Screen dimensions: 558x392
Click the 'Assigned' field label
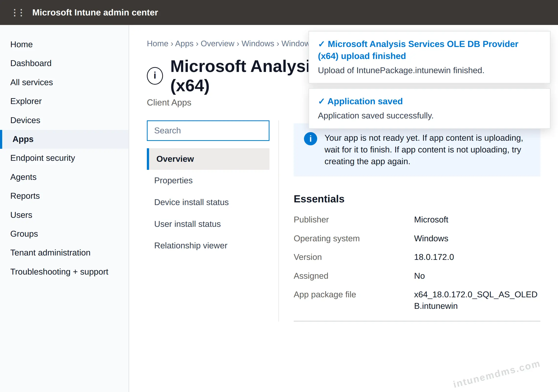pyautogui.click(x=311, y=276)
